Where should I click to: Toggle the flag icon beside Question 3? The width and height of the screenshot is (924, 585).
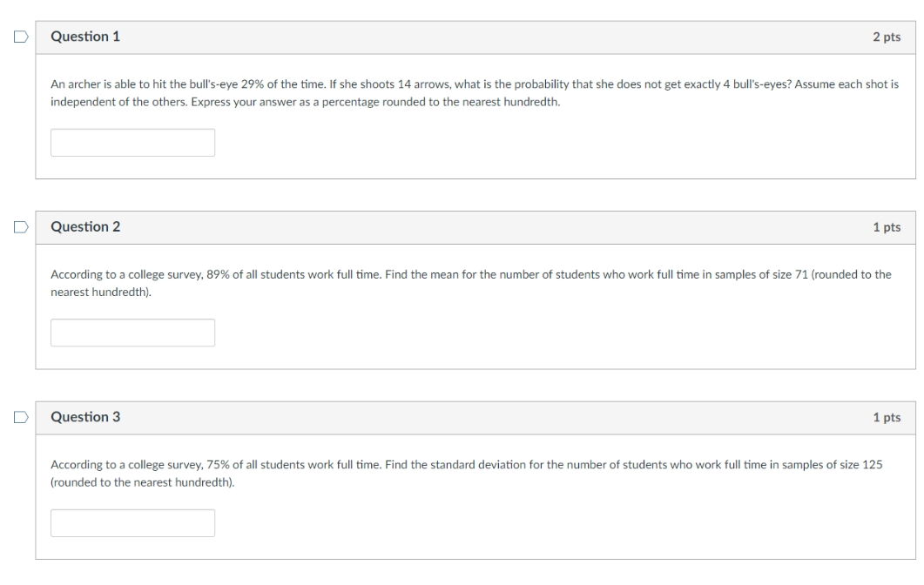tap(21, 417)
